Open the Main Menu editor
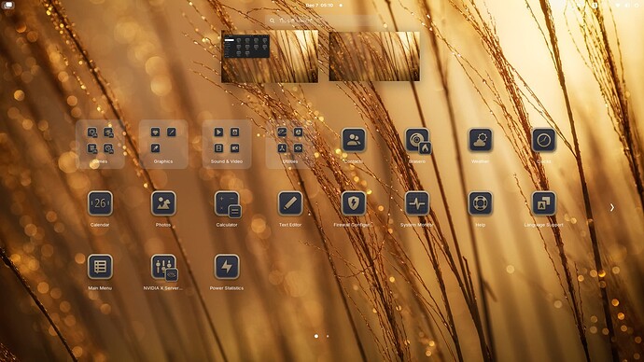 click(100, 267)
